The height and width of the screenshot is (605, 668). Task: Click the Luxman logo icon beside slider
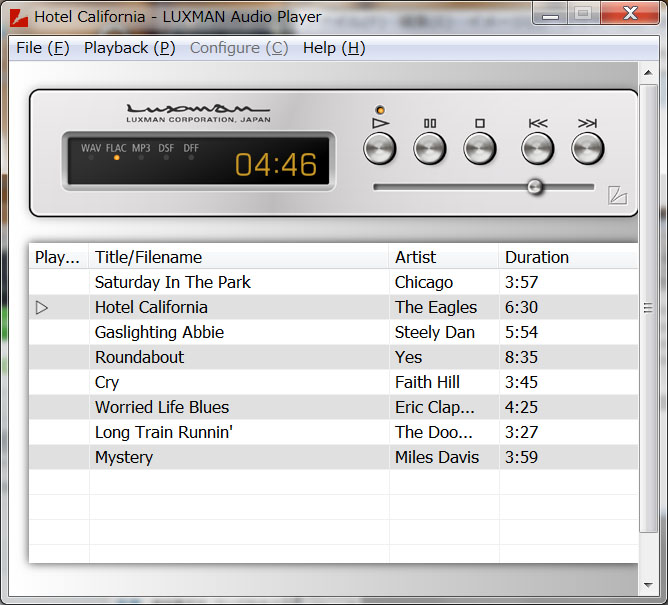[617, 196]
